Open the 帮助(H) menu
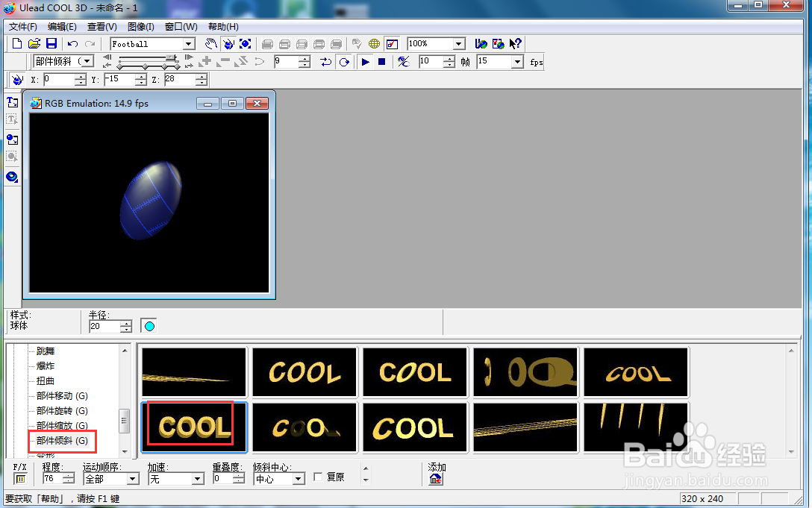The width and height of the screenshot is (812, 508). (x=223, y=27)
